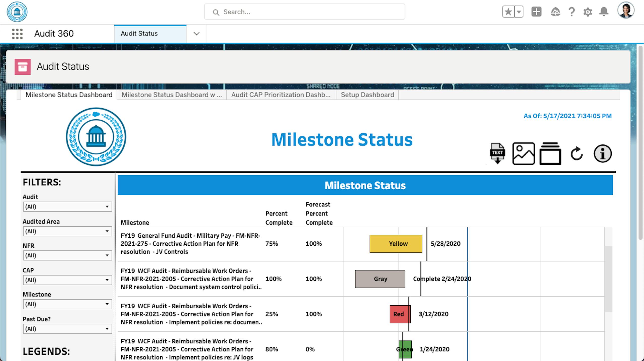Open the dashboard info icon
The width and height of the screenshot is (644, 361).
[x=602, y=153]
